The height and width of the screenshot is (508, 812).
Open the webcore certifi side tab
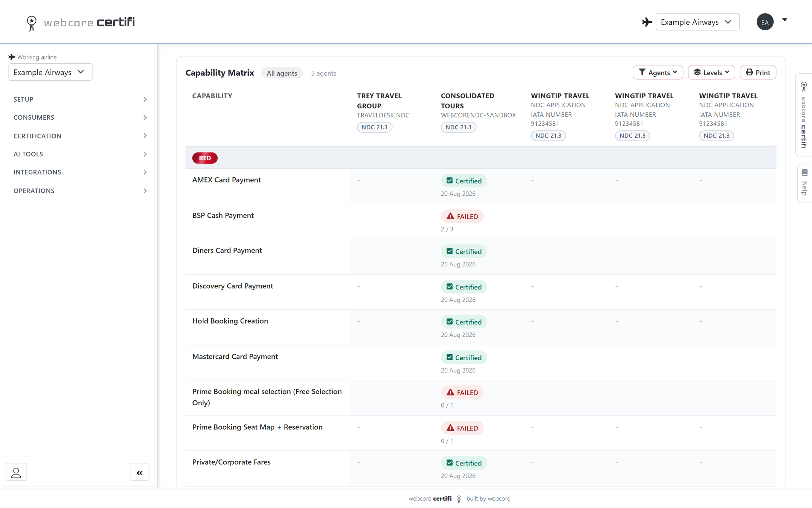(804, 115)
